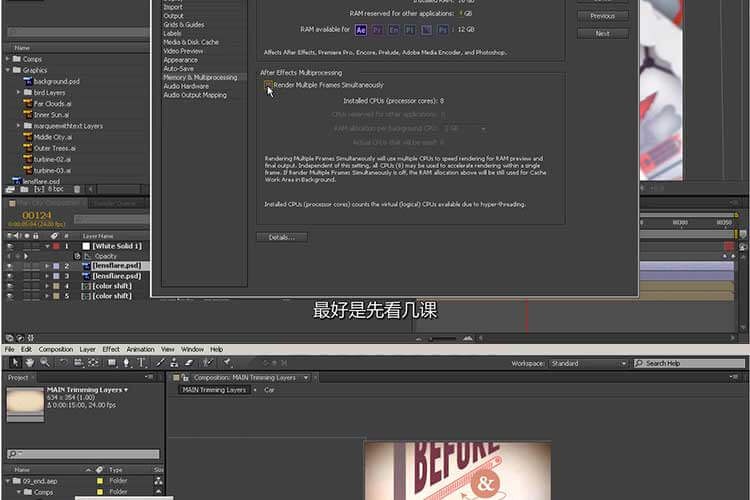Open the File menu
This screenshot has width=750, height=500.
click(10, 349)
